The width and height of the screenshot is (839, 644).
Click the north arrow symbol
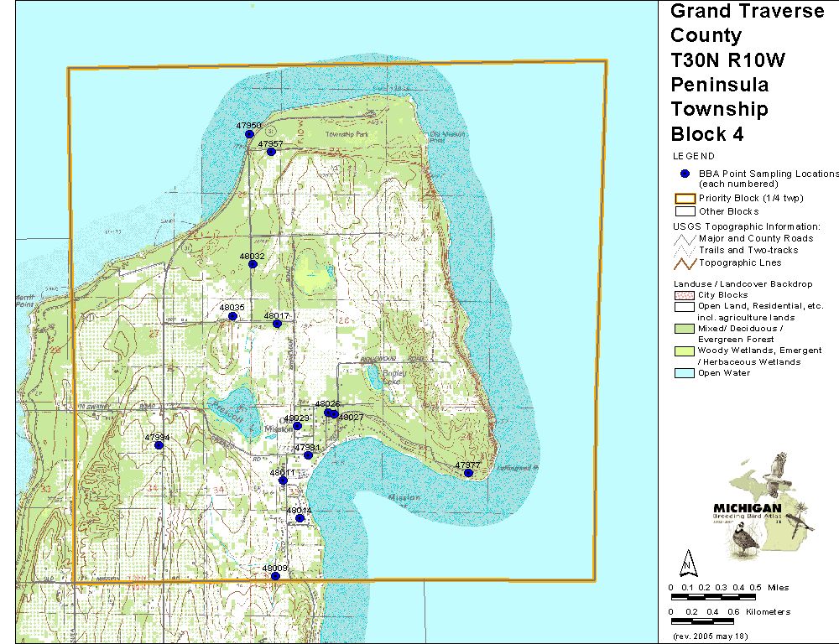tap(687, 561)
